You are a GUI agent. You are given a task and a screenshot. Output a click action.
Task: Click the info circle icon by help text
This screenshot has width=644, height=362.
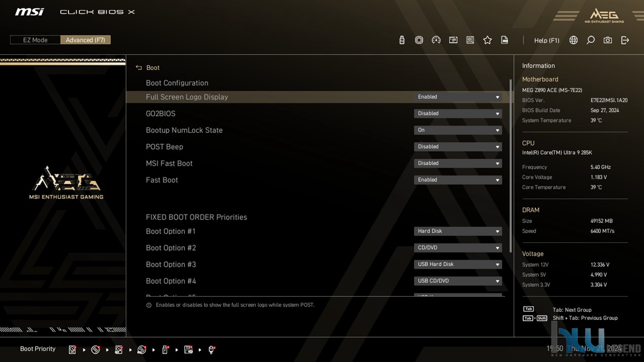(149, 305)
